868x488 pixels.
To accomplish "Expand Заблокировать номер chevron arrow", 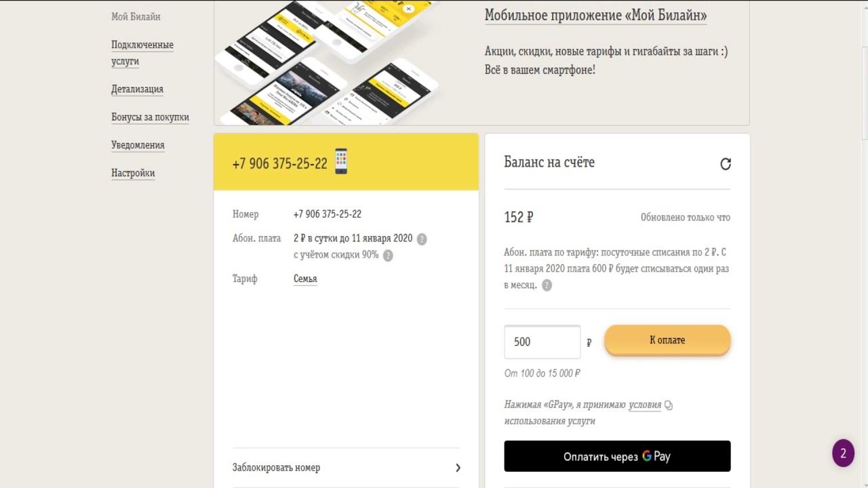I will click(x=458, y=468).
